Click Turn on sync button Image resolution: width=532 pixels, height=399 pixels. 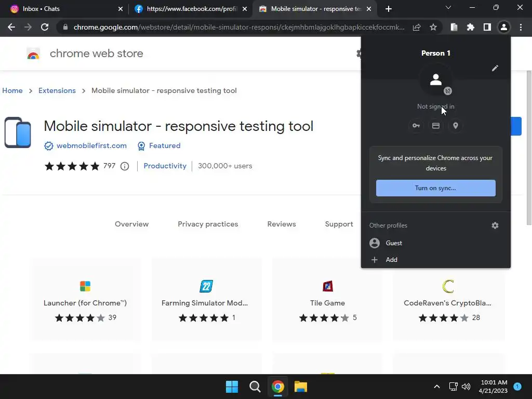tap(436, 188)
